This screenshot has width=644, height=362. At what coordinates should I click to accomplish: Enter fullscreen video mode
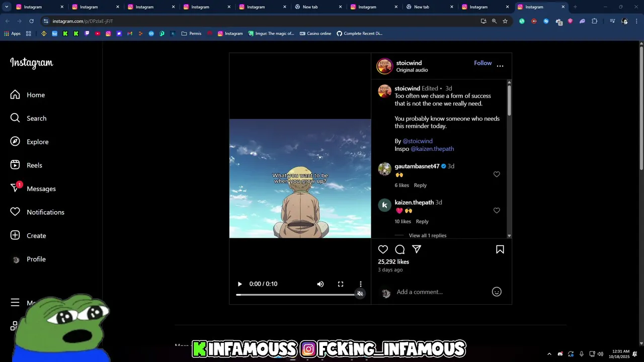pyautogui.click(x=341, y=284)
